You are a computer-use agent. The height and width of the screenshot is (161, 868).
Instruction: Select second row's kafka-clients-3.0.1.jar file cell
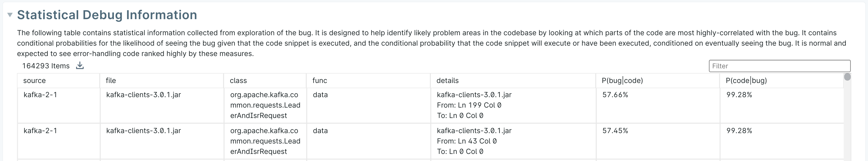click(x=143, y=131)
